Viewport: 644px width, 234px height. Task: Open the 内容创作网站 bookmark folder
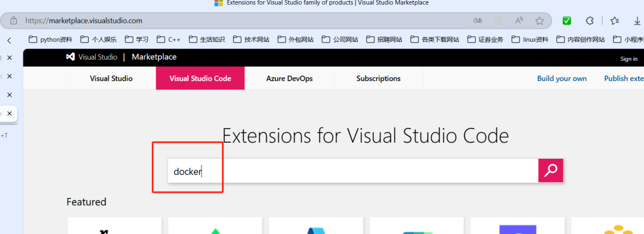click(581, 39)
